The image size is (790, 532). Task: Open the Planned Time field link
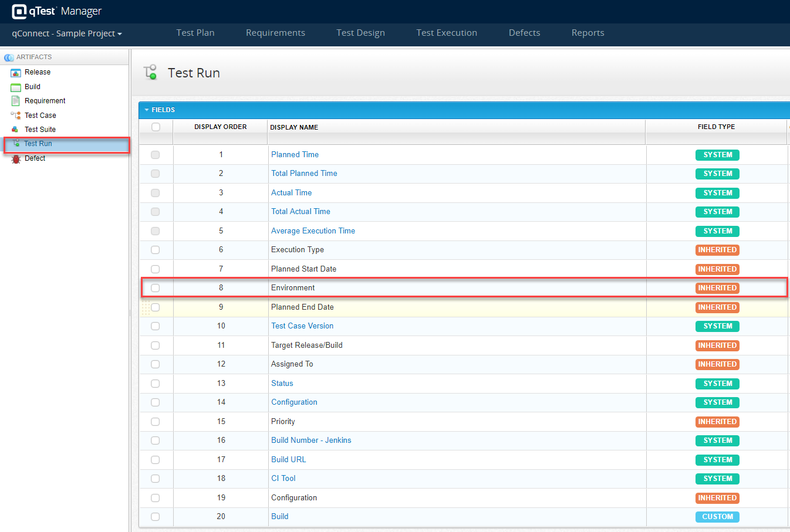(295, 155)
